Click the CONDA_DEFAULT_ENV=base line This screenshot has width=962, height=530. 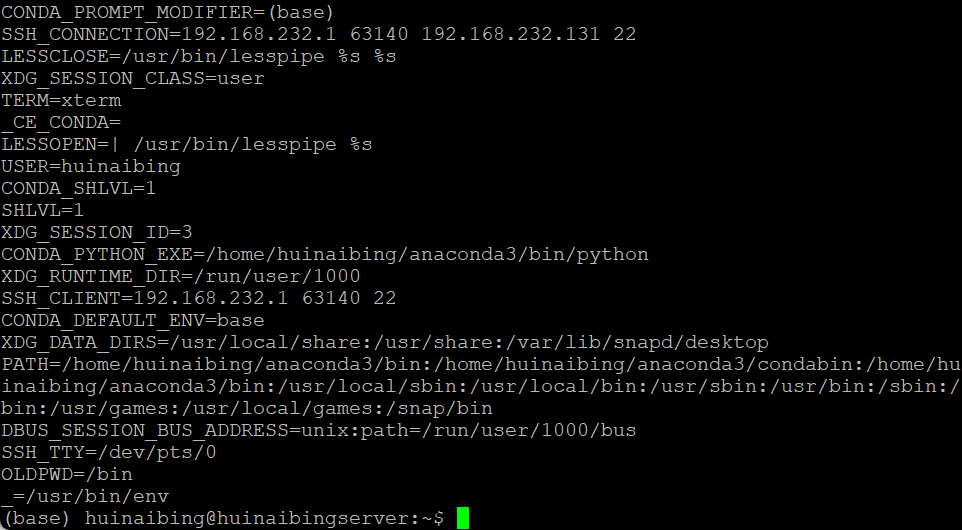(133, 321)
